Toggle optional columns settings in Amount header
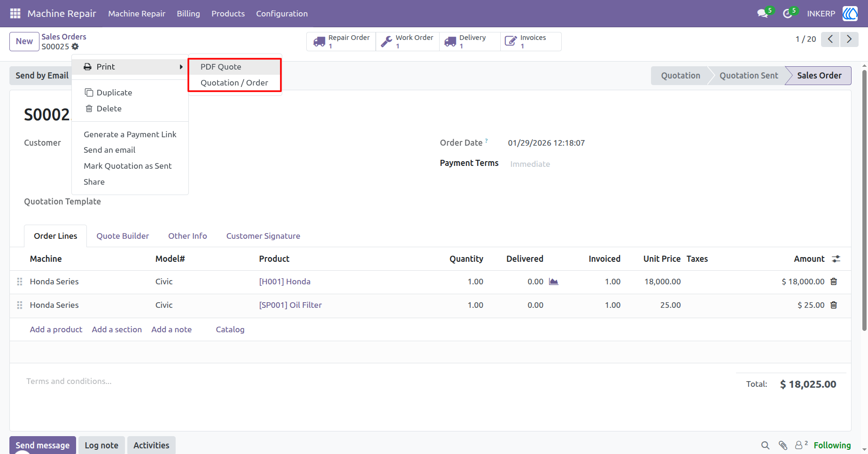Screen dimensions: 868x454 (836, 259)
